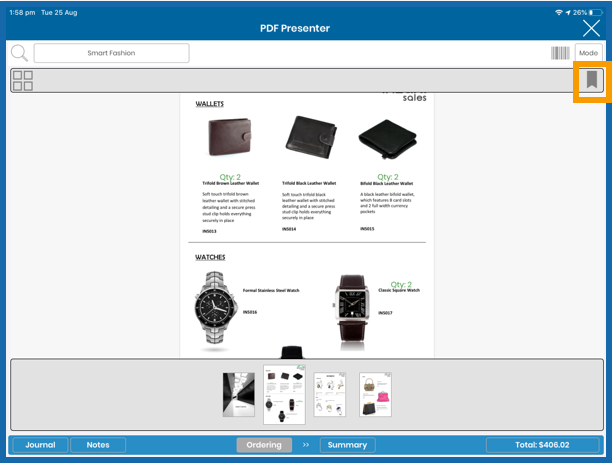
Task: Select the handbags page thumbnail
Action: point(375,394)
